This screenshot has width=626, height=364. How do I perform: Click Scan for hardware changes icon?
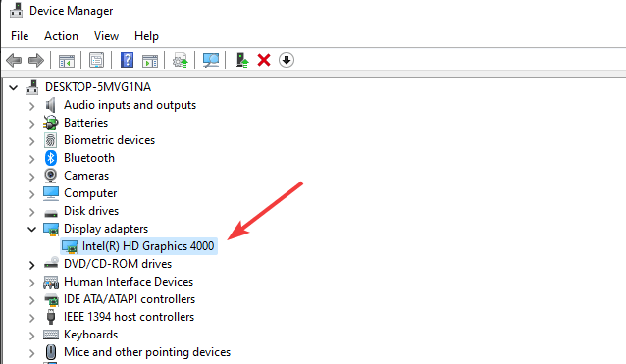point(211,60)
